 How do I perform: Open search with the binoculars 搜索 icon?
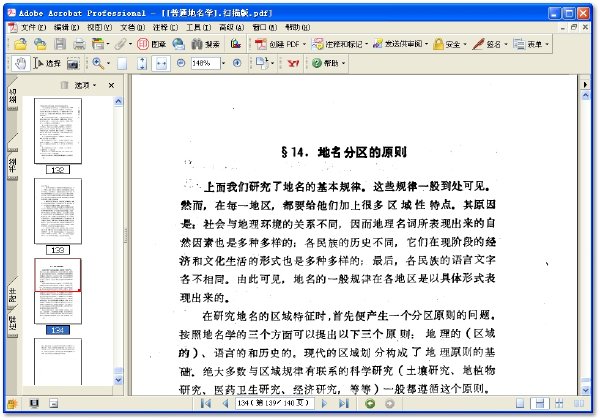(205, 44)
